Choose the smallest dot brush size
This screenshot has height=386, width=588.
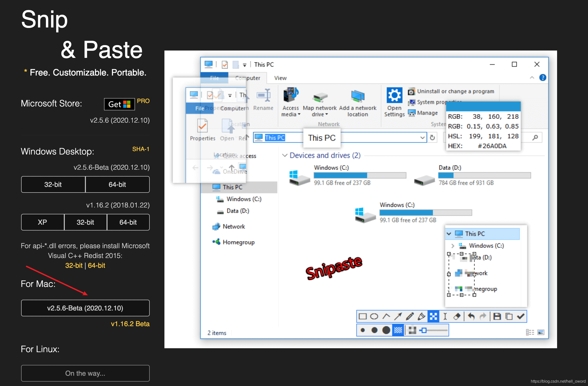tap(363, 330)
